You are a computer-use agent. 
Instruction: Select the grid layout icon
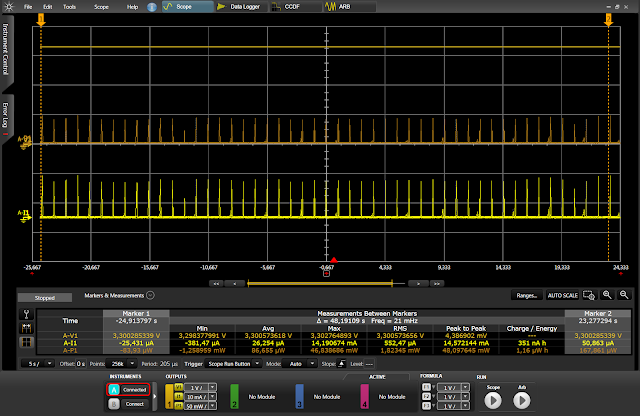tap(26, 342)
